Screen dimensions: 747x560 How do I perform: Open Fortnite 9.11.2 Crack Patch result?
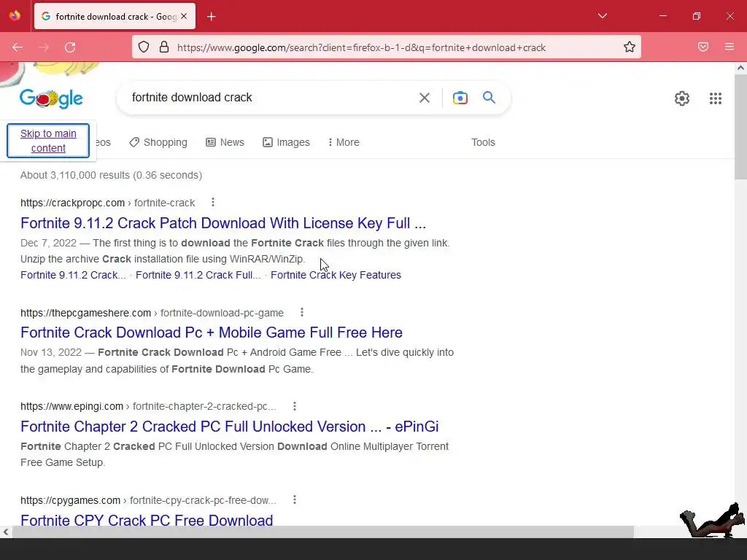point(223,223)
